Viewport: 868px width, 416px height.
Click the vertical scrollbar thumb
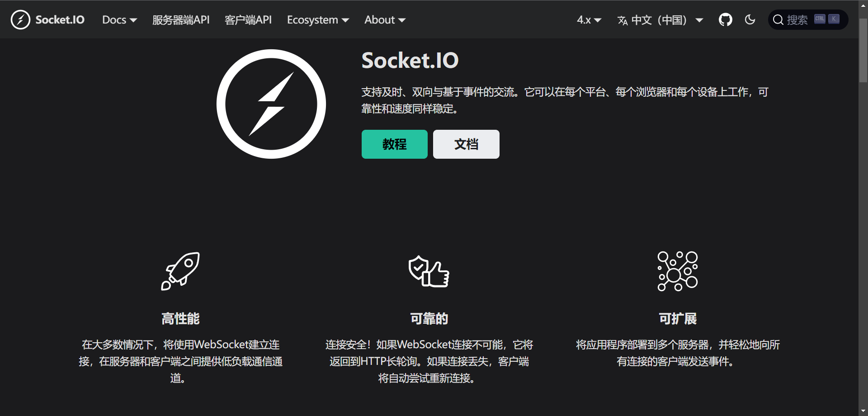click(x=863, y=50)
